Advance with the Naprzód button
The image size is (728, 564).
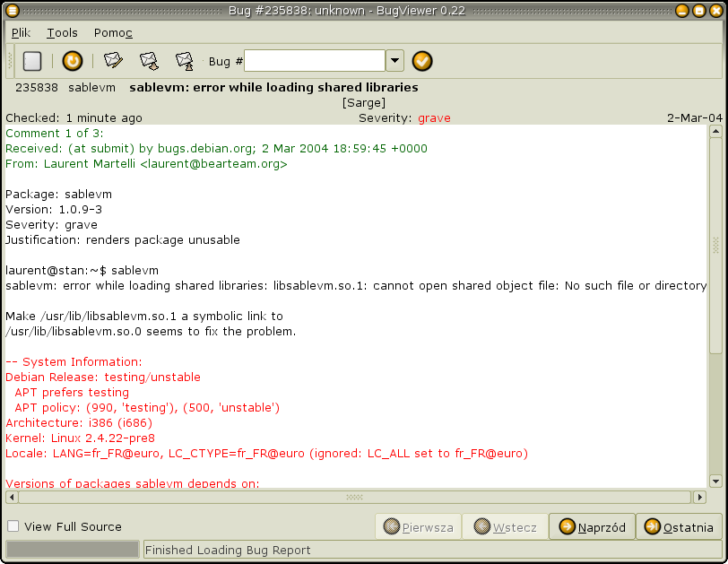click(x=592, y=527)
